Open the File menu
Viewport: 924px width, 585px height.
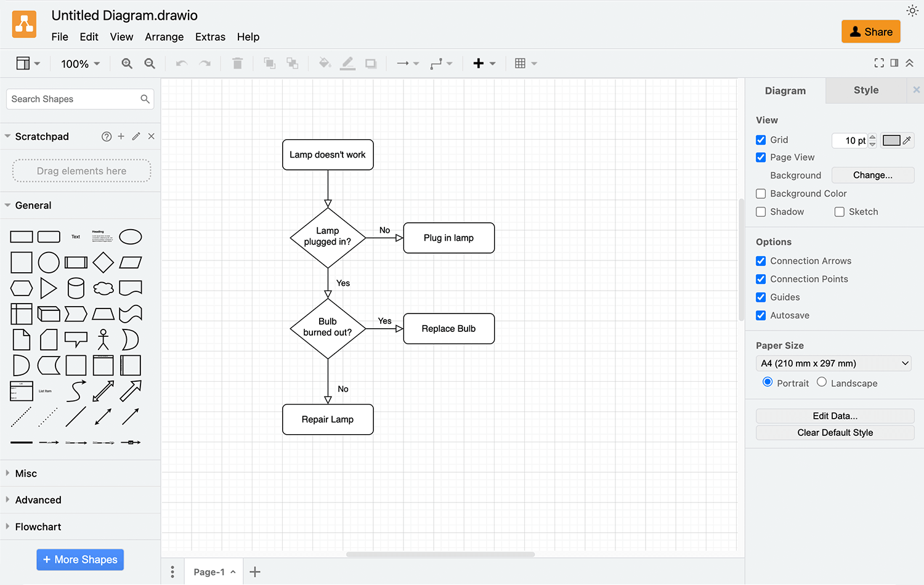point(60,37)
